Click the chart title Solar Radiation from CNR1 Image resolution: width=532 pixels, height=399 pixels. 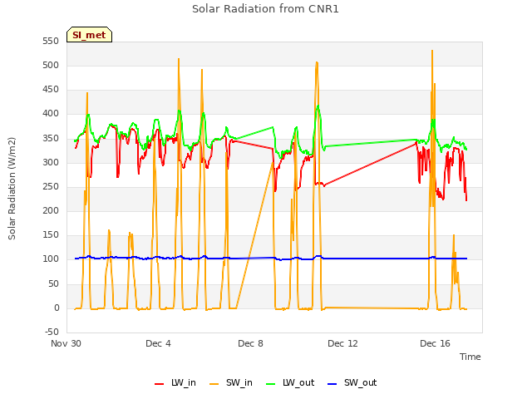point(265,9)
